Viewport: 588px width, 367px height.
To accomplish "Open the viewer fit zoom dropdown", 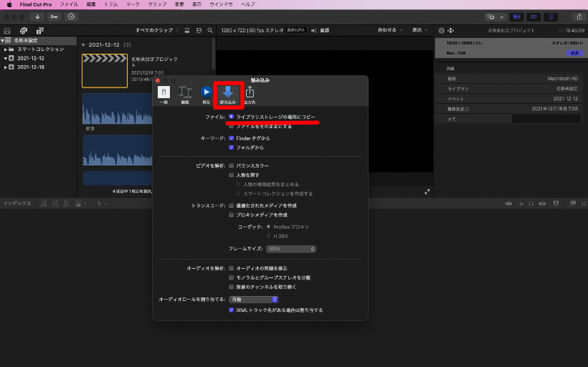I will 390,30.
